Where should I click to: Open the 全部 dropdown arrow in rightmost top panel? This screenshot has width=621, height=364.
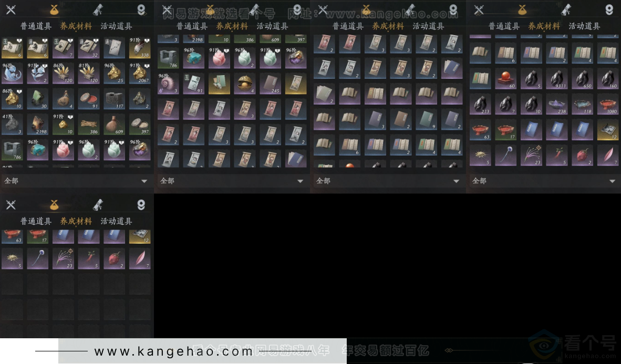612,181
